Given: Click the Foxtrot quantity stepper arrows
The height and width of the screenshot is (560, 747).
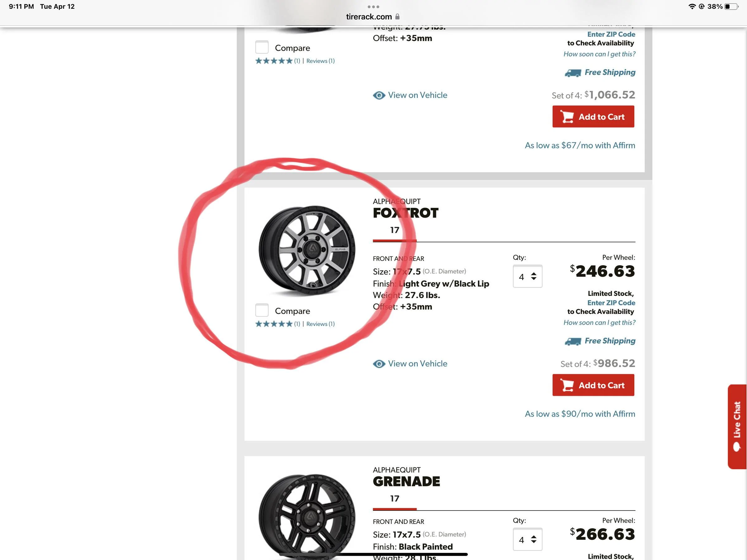Looking at the screenshot, I should pos(533,277).
